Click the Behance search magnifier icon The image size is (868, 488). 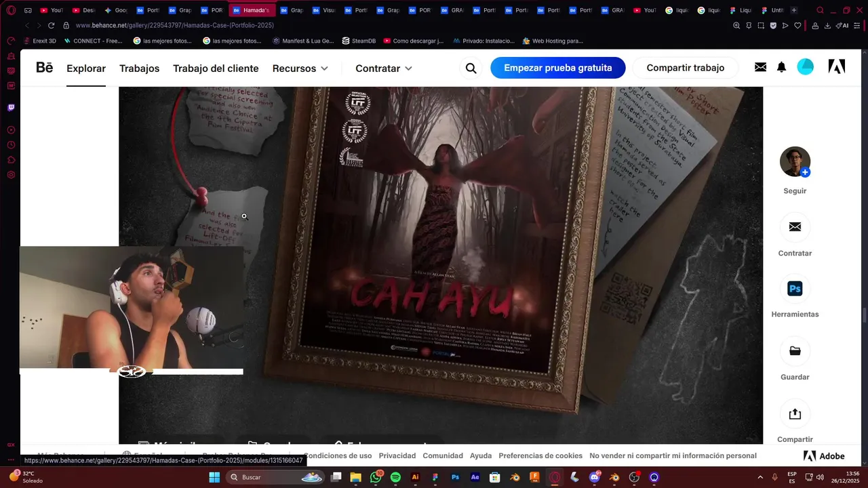click(x=471, y=68)
